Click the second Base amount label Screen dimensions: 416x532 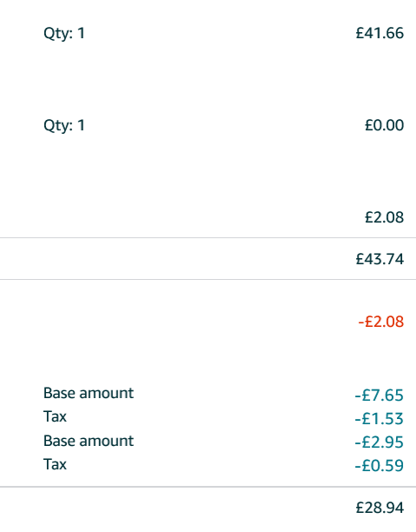tap(89, 441)
